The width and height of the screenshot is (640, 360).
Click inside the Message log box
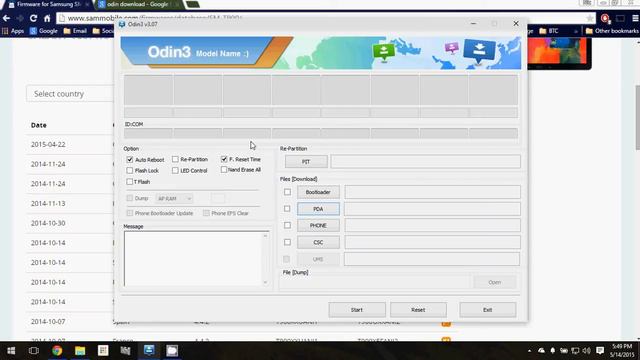point(193,258)
